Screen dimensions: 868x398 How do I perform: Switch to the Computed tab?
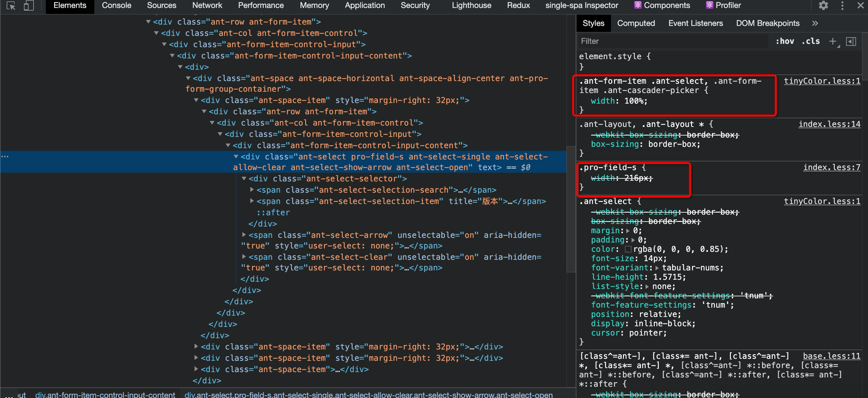[x=636, y=23]
